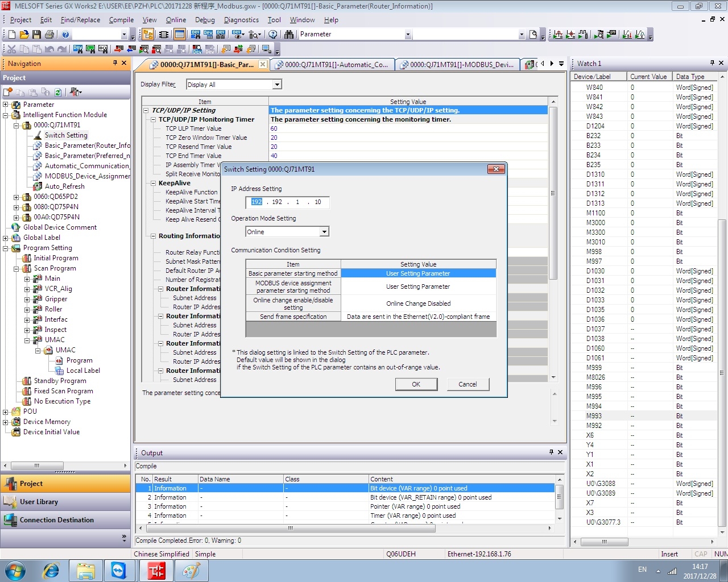
Task: Open the Display Filter dropdown
Action: tap(277, 85)
